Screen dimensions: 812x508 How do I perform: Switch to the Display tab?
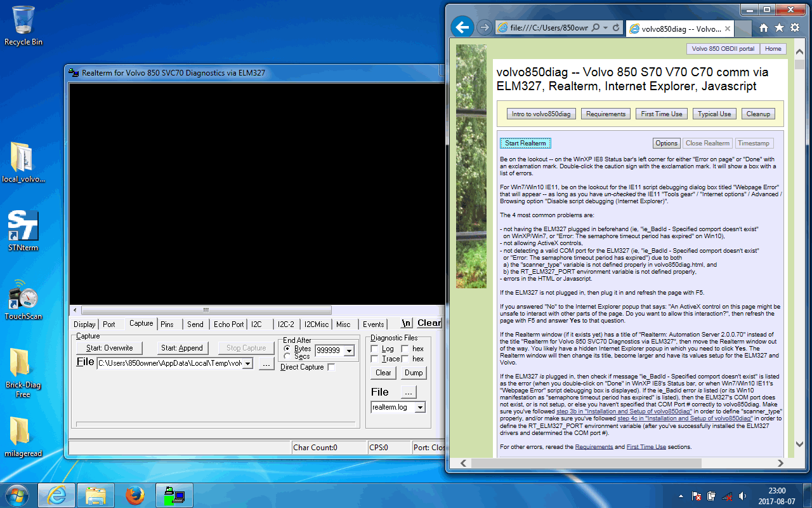pos(84,324)
